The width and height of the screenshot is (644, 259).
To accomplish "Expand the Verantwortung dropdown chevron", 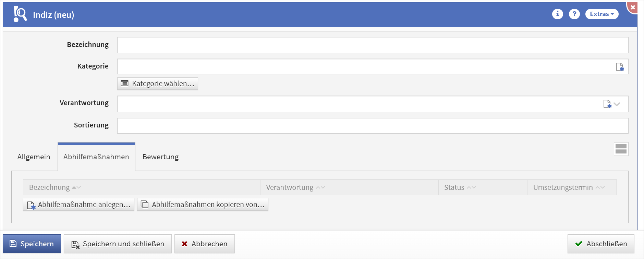I will [x=617, y=104].
